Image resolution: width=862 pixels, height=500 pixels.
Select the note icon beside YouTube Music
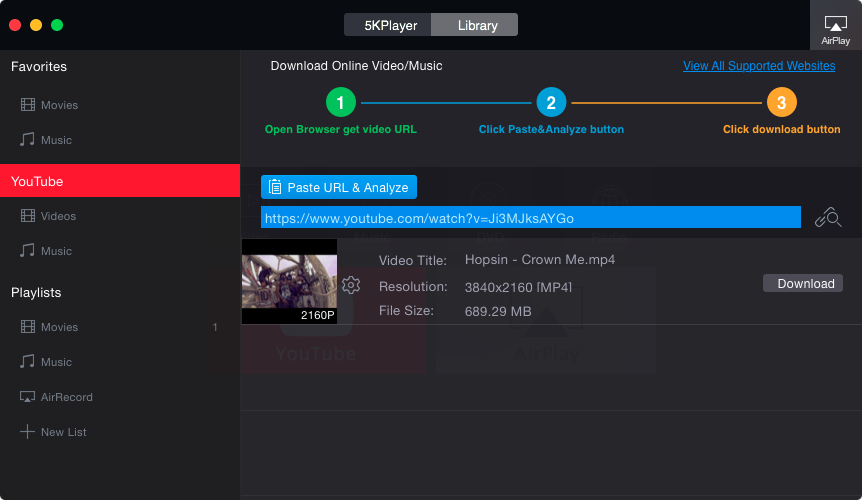pyautogui.click(x=27, y=251)
